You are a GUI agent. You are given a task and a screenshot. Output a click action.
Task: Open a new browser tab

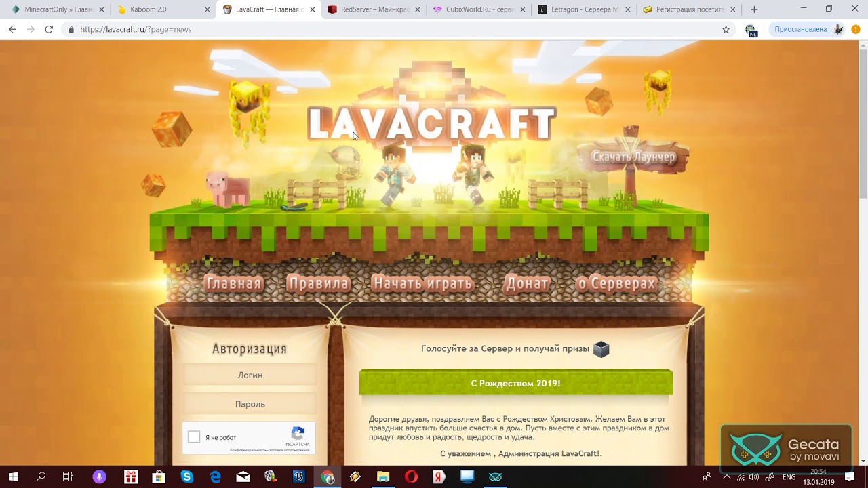click(x=754, y=9)
